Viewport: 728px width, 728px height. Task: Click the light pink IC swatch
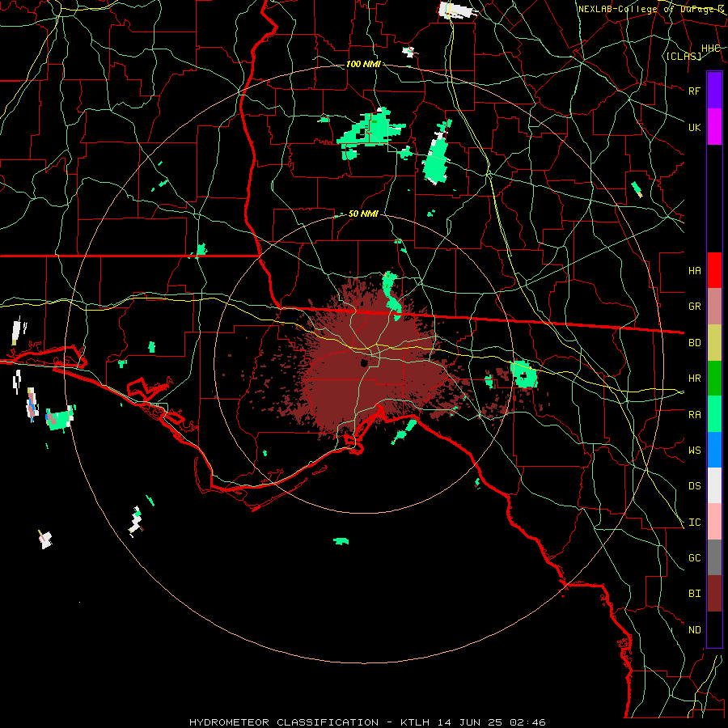pos(714,522)
